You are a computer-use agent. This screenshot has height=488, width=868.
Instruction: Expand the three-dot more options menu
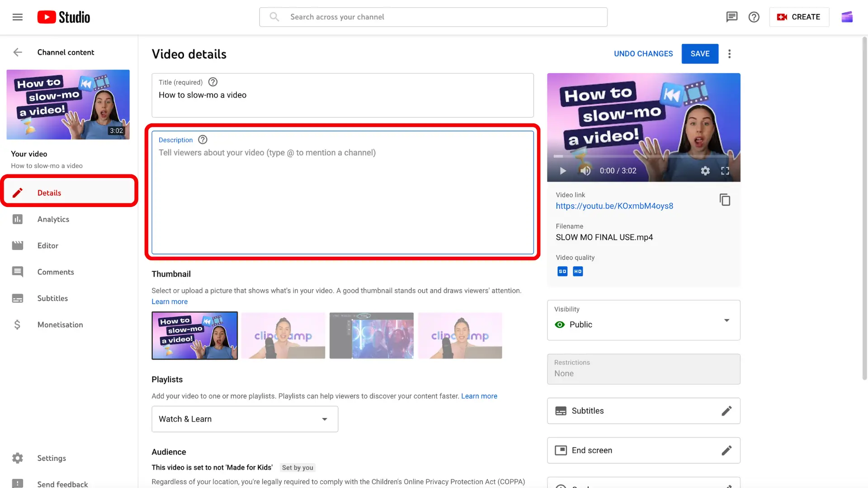point(729,54)
